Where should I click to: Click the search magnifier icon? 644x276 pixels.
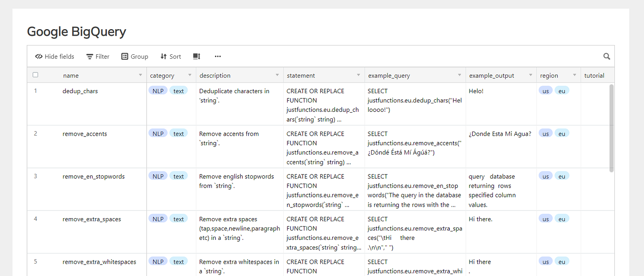[x=607, y=57]
